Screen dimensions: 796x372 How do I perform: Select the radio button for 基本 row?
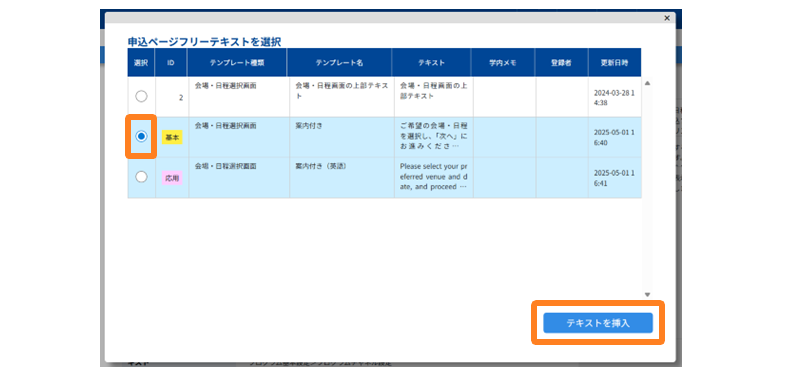(141, 137)
